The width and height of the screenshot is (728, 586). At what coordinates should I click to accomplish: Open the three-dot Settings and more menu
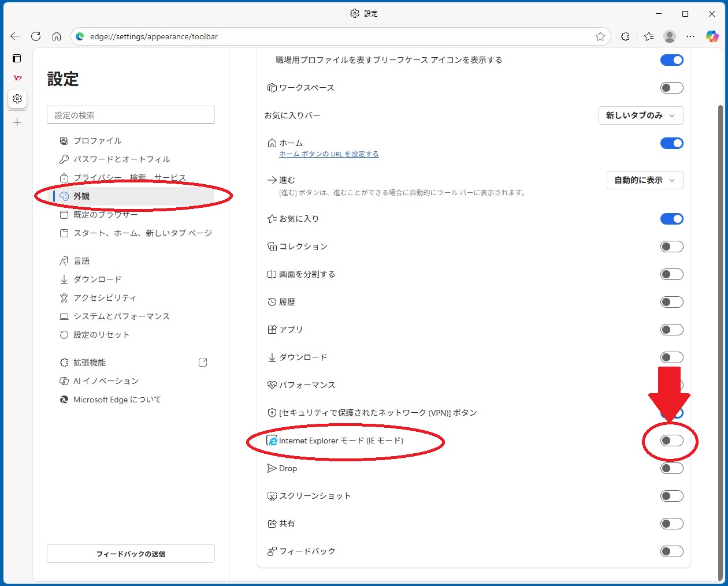click(690, 36)
